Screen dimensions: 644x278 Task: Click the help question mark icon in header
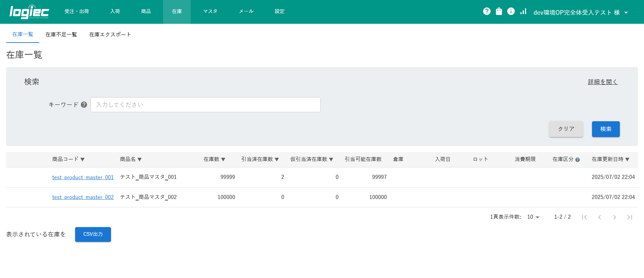click(487, 11)
